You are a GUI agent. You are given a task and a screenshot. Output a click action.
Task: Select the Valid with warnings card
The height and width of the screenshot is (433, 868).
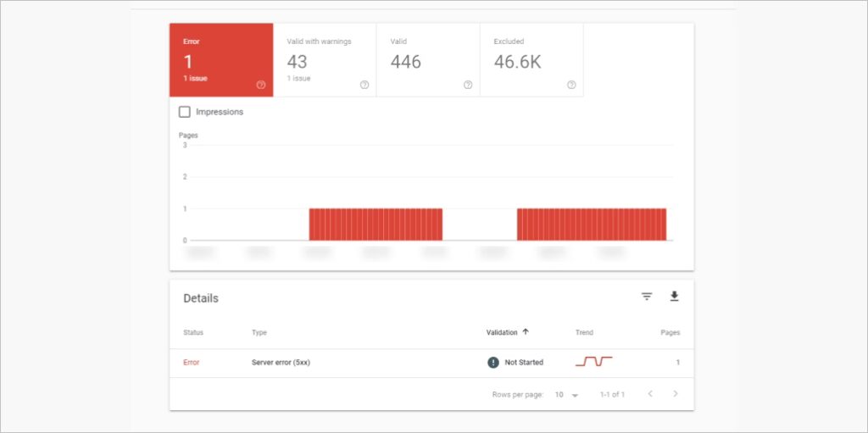pyautogui.click(x=325, y=60)
